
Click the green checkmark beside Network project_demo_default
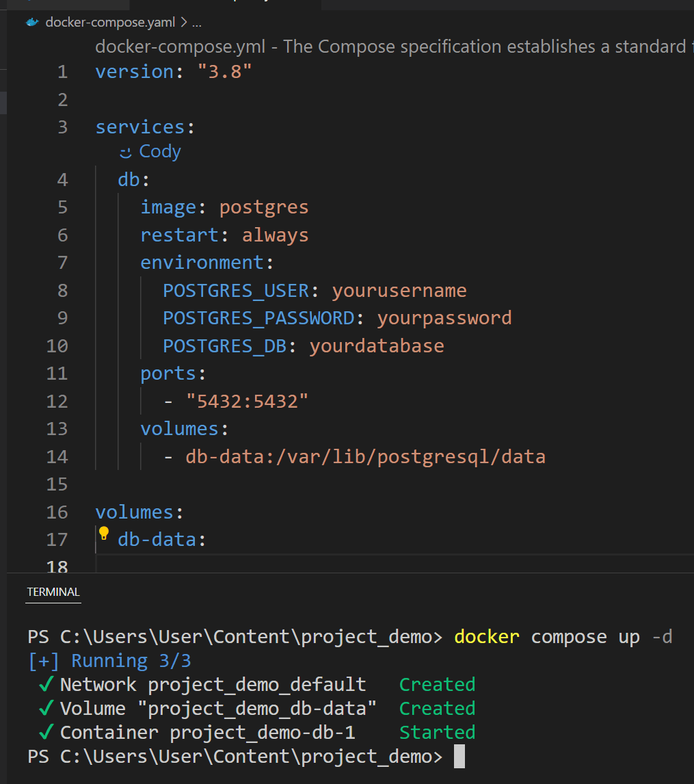[x=46, y=685]
